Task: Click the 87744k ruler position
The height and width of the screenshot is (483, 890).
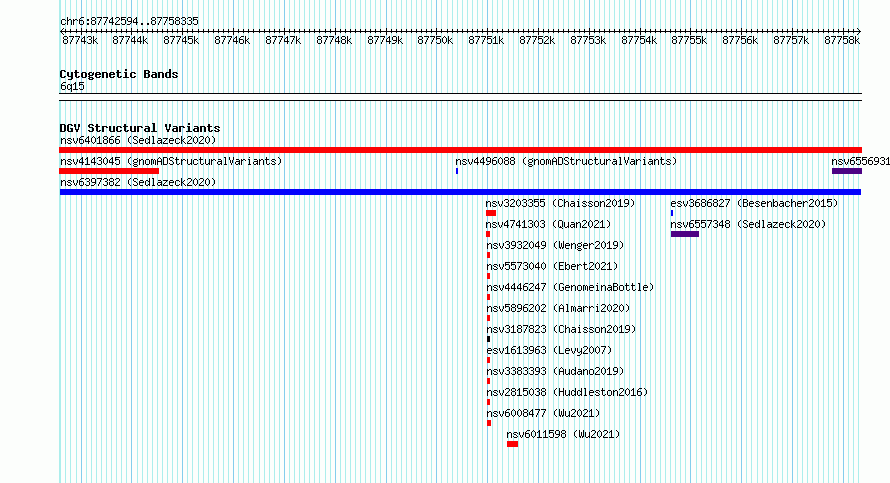Action: tap(130, 40)
